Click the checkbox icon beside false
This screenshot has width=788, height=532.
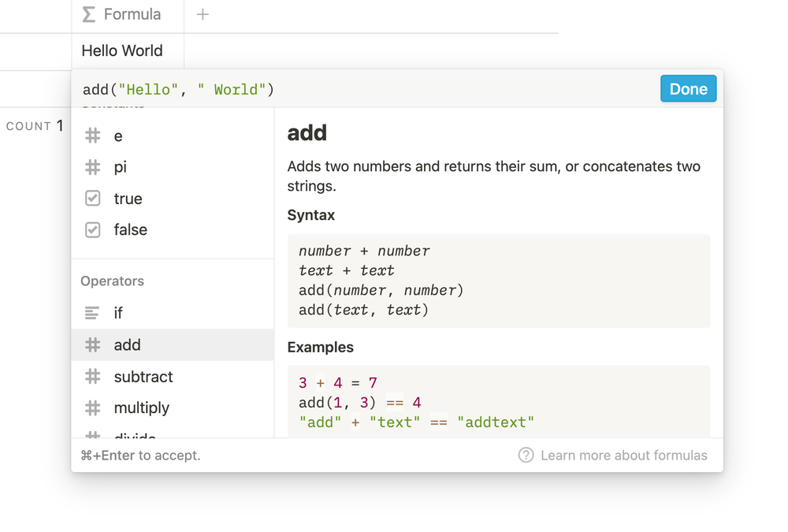pos(92,230)
